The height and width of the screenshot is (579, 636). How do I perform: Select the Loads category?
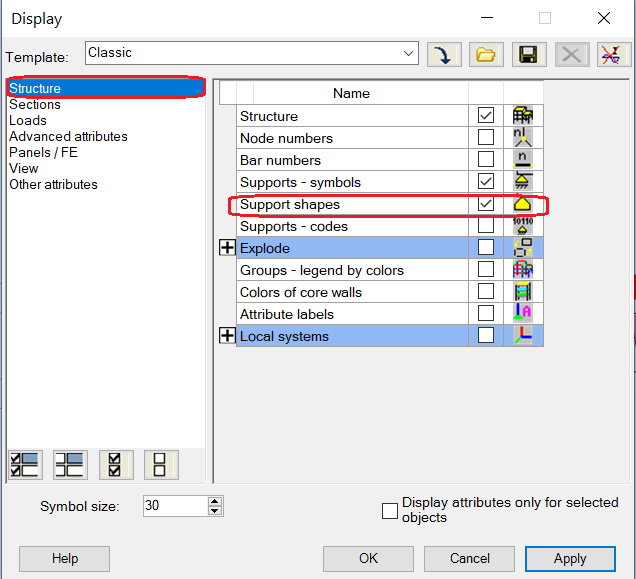[28, 121]
